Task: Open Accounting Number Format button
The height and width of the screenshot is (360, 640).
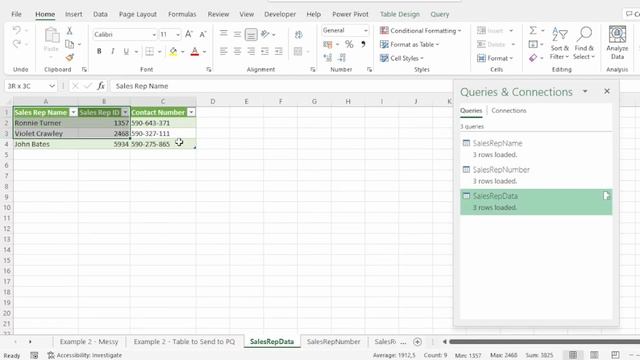Action: click(x=327, y=44)
